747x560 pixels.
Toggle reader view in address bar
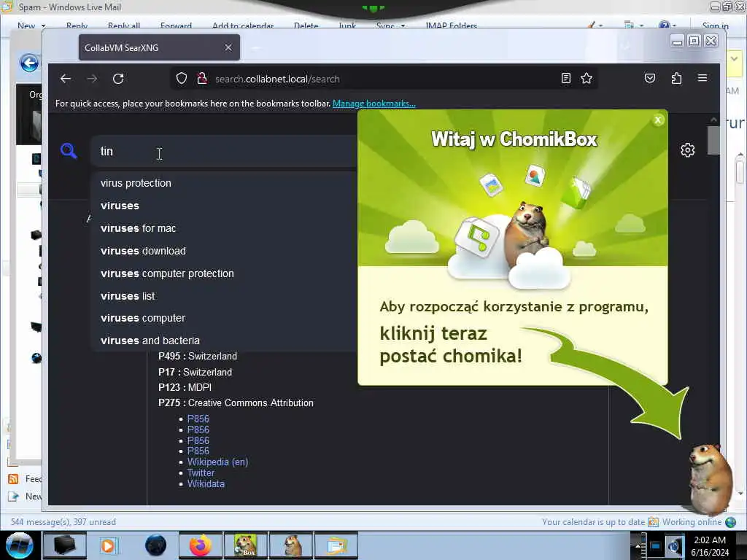tap(565, 78)
